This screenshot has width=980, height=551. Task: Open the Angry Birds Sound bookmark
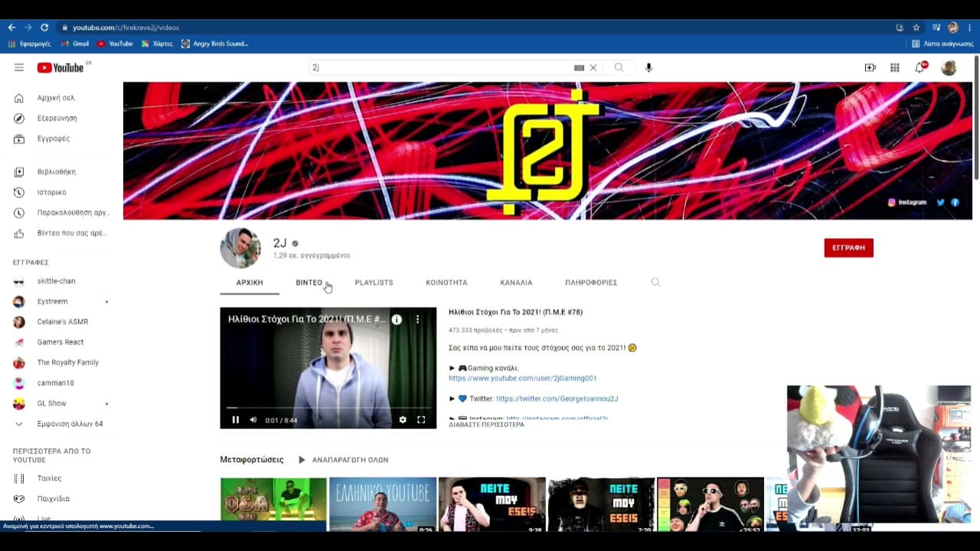pos(214,44)
